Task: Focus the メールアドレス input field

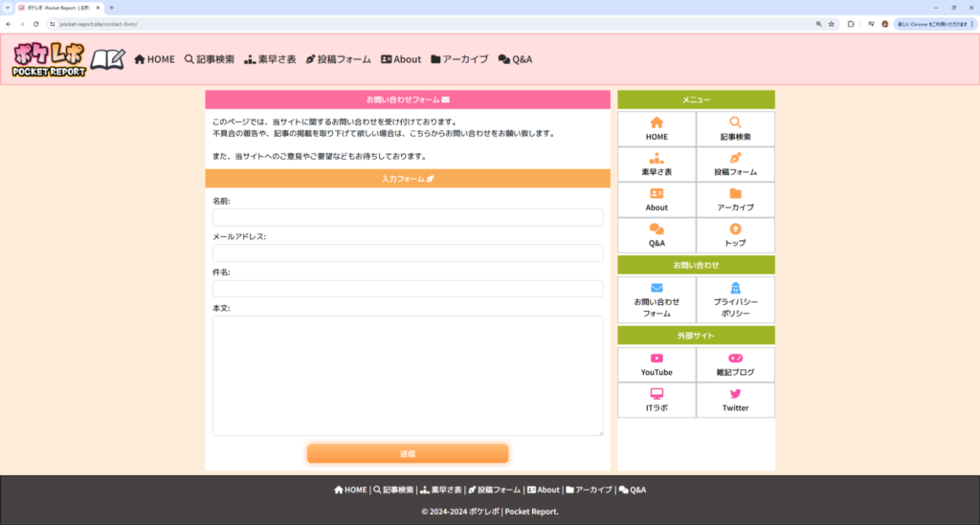Action: pos(408,252)
